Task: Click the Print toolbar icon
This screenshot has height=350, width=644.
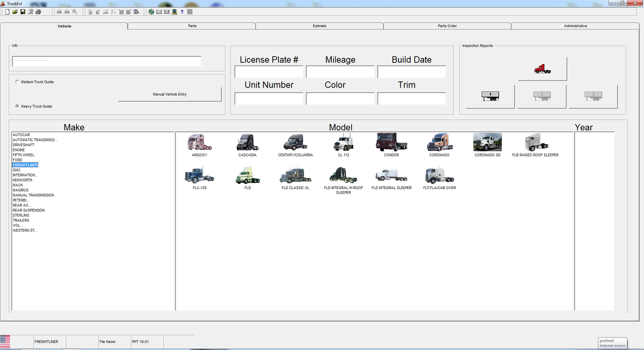Action: pos(38,12)
